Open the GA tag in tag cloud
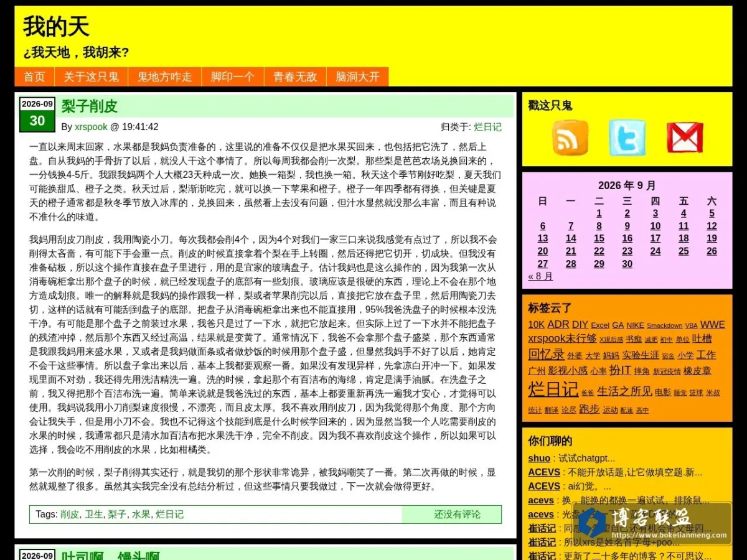This screenshot has height=560, width=747. pos(618,325)
